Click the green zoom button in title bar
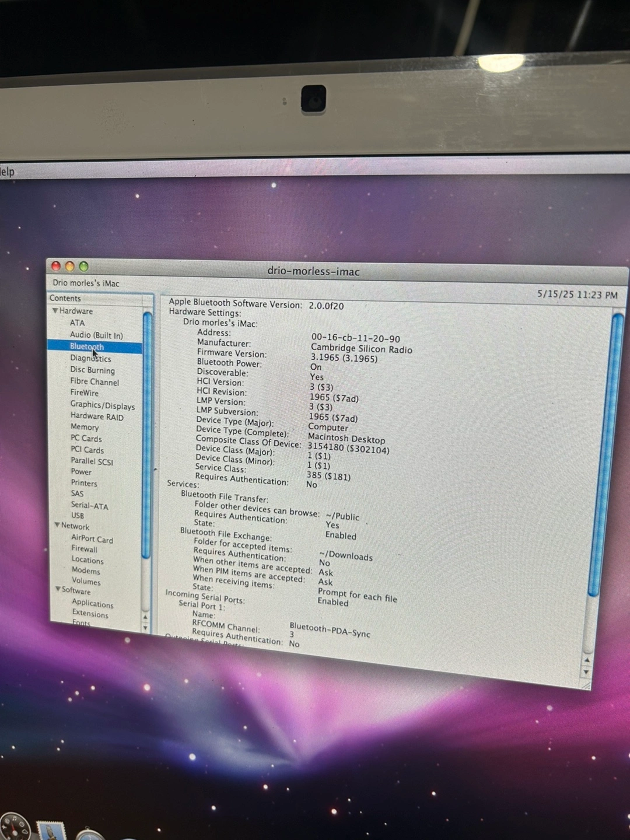 coord(83,267)
